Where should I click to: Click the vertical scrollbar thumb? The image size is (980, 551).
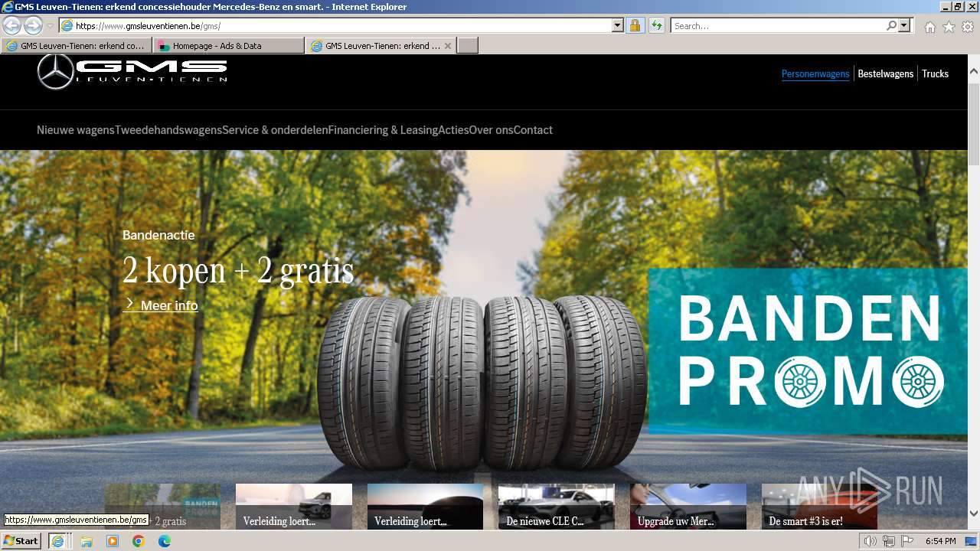(974, 122)
